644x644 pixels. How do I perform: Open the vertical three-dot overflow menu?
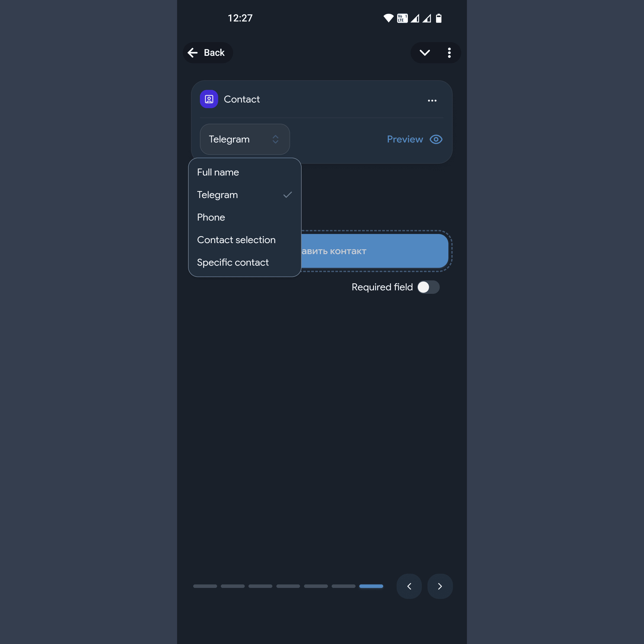(449, 53)
